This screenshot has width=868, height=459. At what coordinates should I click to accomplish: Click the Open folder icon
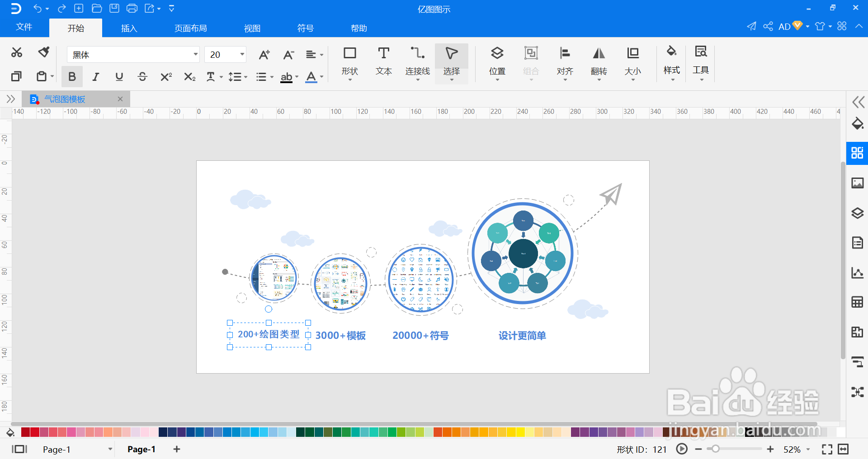tap(97, 8)
